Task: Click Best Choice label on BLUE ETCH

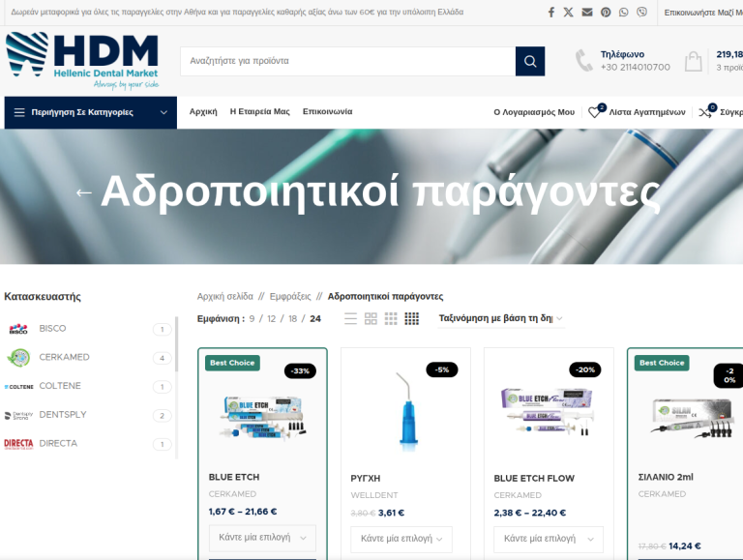Action: (232, 363)
